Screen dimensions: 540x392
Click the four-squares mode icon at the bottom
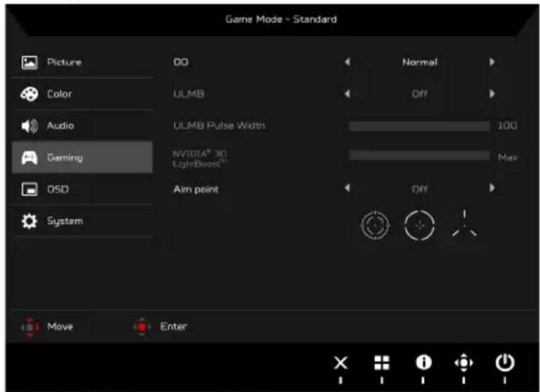382,363
